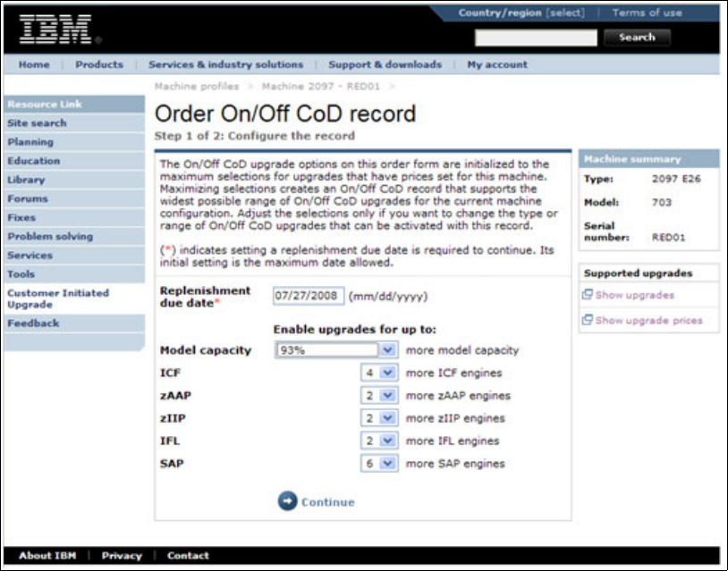Open the Show upgrades link

(x=634, y=295)
